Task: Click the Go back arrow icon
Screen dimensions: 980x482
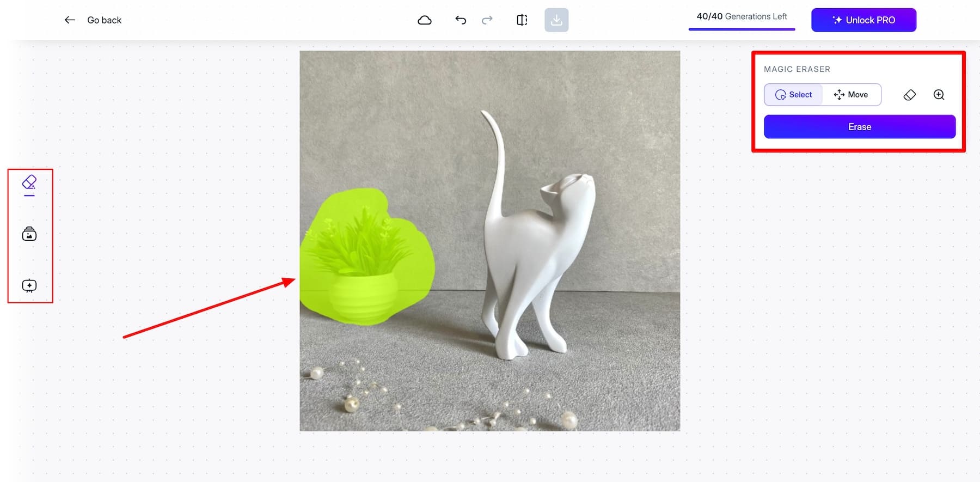Action: pyautogui.click(x=70, y=20)
